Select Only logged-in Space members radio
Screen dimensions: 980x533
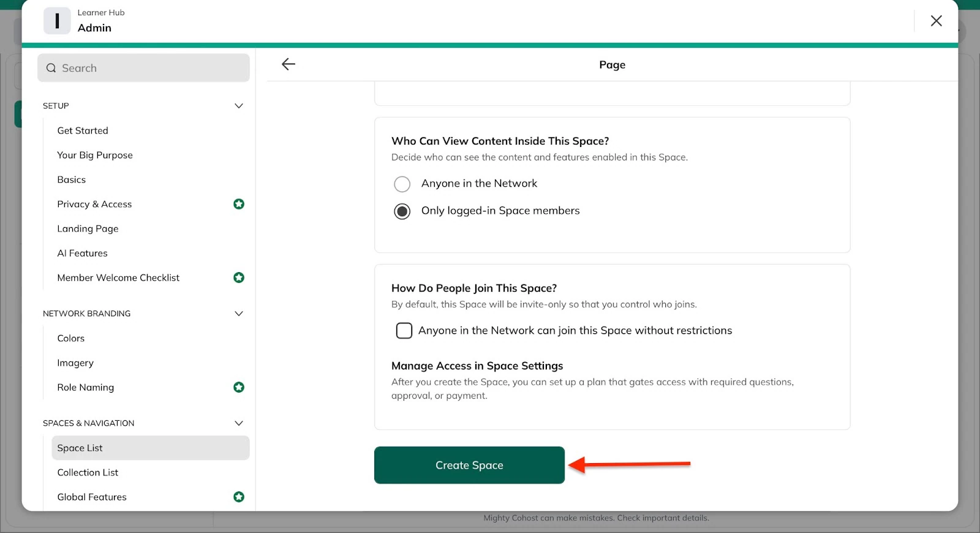coord(402,211)
